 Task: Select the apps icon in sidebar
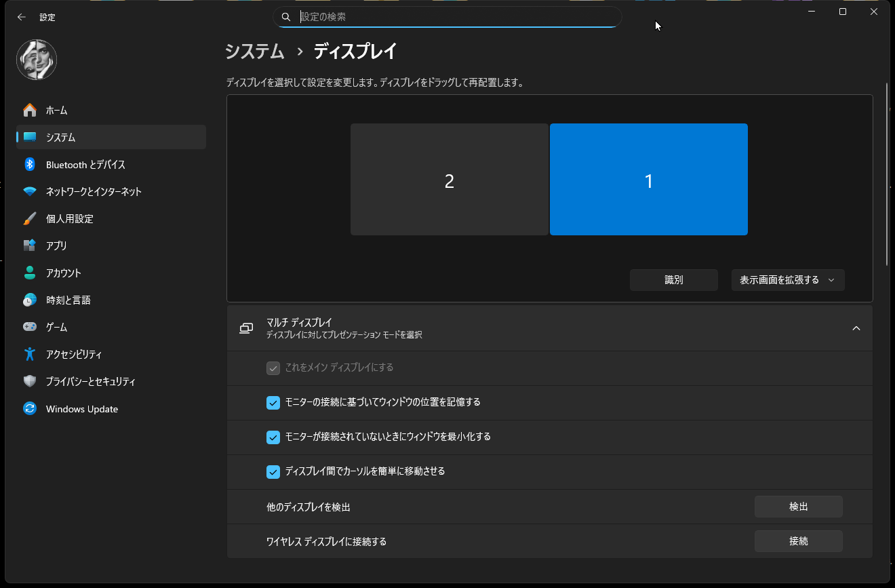click(x=30, y=246)
